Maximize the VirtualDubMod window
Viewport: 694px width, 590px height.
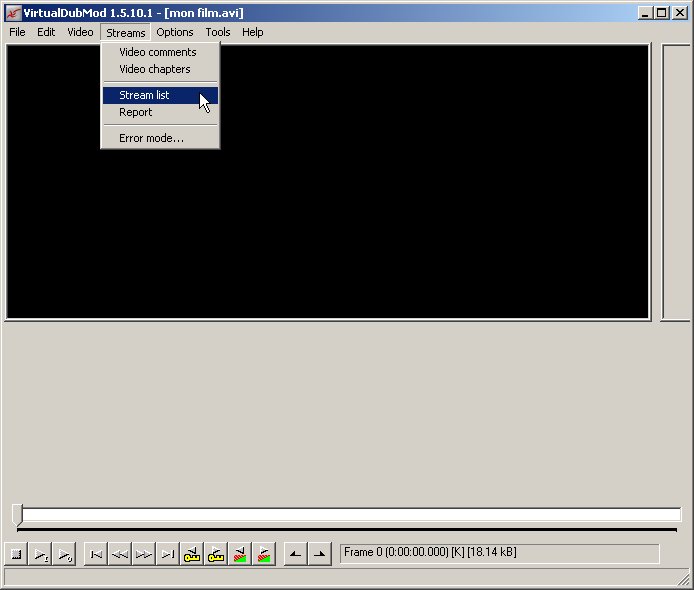click(x=661, y=13)
